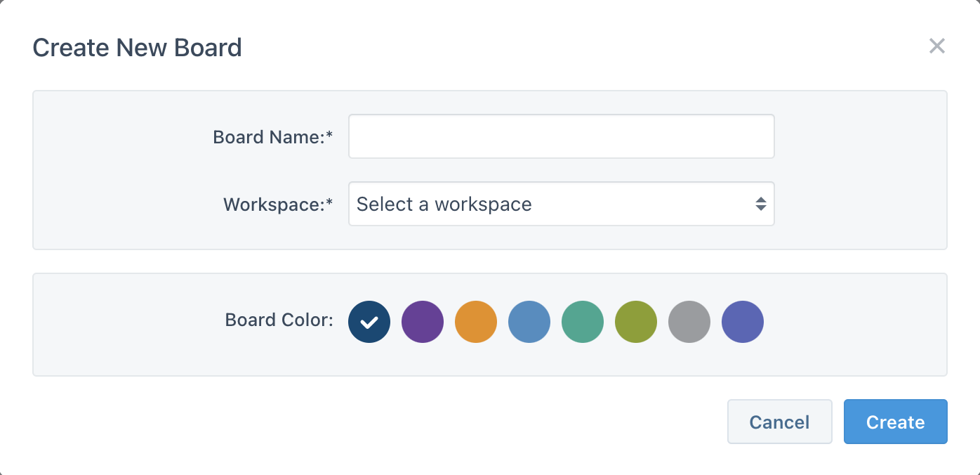The image size is (980, 475).
Task: Open the Select a workspace dropdown
Action: (x=562, y=204)
